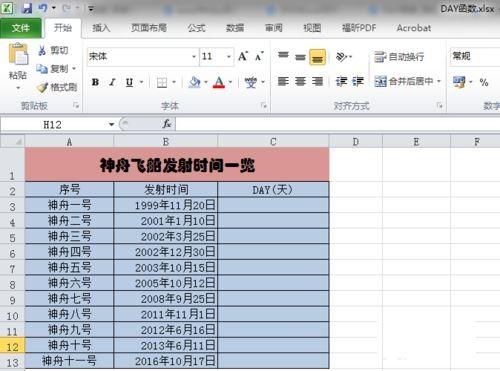Click the Save icon in quick access toolbar
Image resolution: width=500 pixels, height=371 pixels.
(27, 8)
